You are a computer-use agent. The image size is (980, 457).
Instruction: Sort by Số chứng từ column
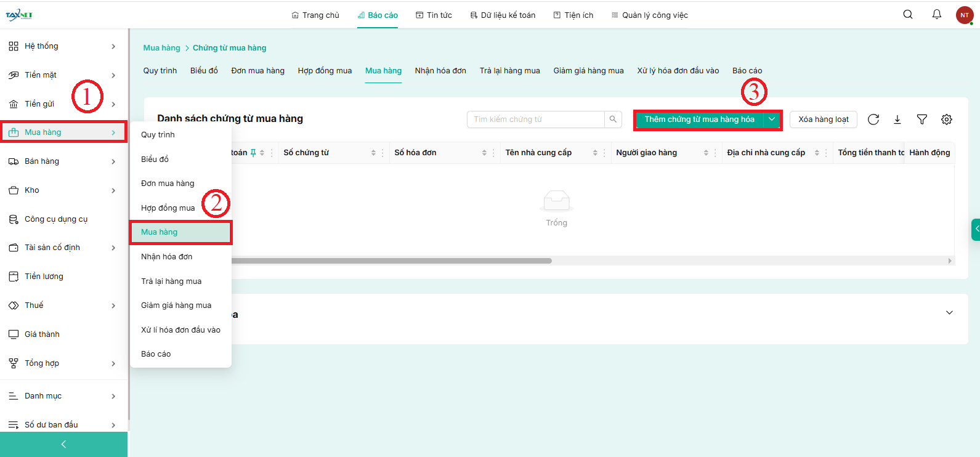(373, 153)
